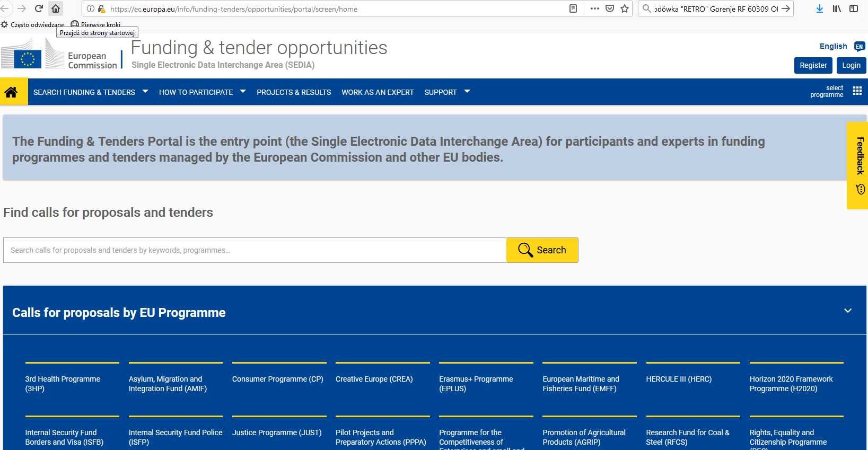This screenshot has height=450, width=868.
Task: Go to Work as an Expert
Action: click(378, 92)
